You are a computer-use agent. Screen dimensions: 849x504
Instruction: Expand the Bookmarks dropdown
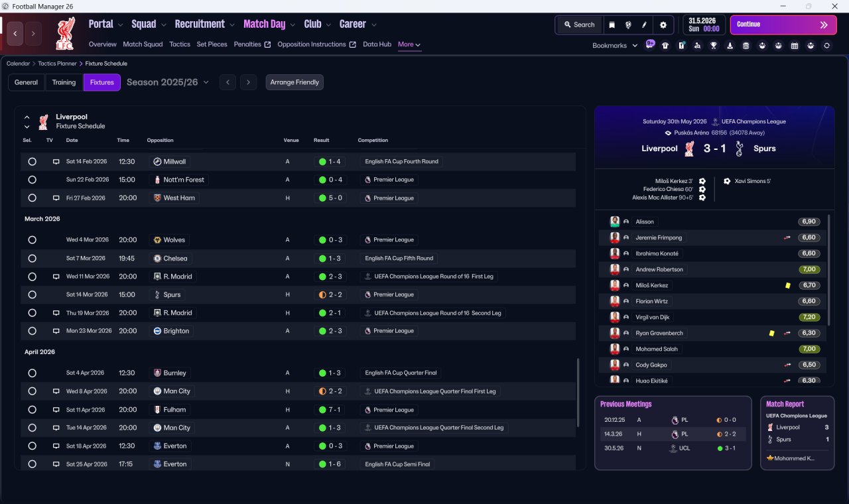click(615, 45)
